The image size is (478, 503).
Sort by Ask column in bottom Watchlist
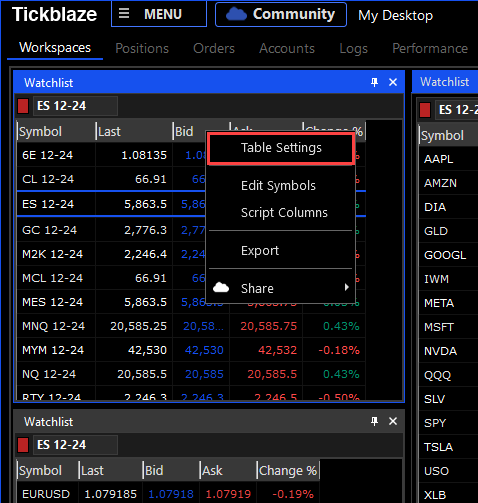[x=228, y=471]
